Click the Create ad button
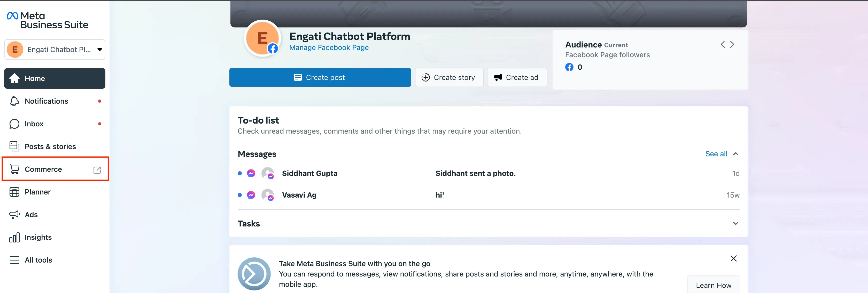Image resolution: width=868 pixels, height=293 pixels. [x=517, y=77]
